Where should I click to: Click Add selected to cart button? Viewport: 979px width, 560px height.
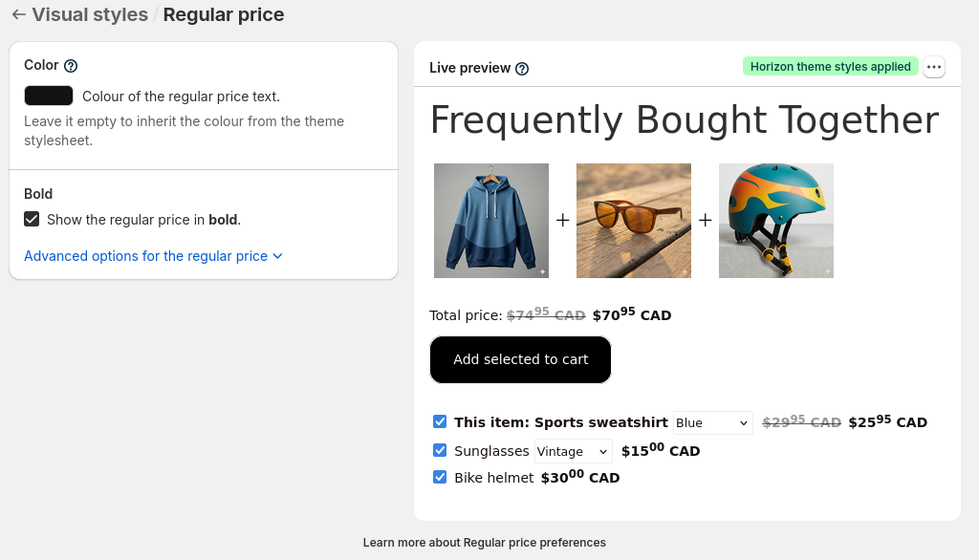point(520,359)
